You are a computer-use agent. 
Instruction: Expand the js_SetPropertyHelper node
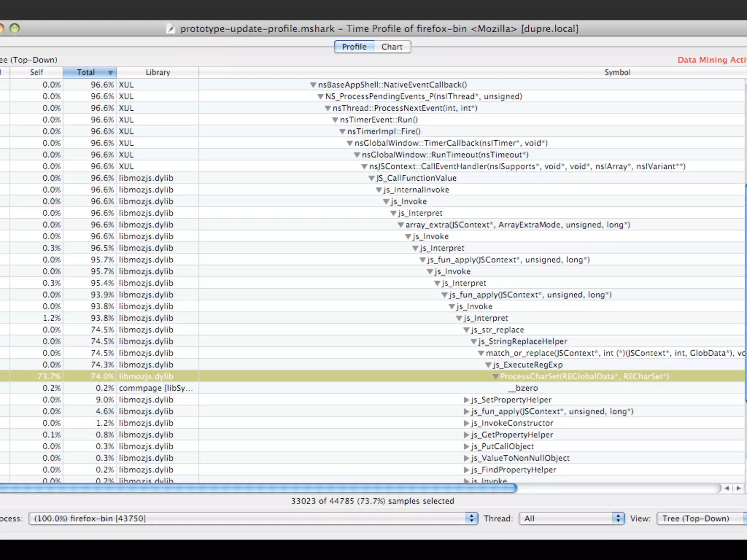tap(466, 400)
